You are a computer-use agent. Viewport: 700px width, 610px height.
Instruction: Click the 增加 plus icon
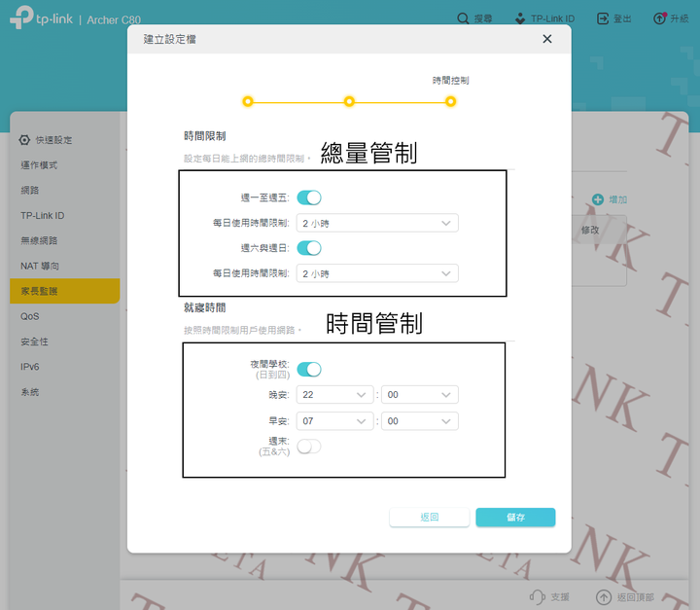(x=598, y=199)
